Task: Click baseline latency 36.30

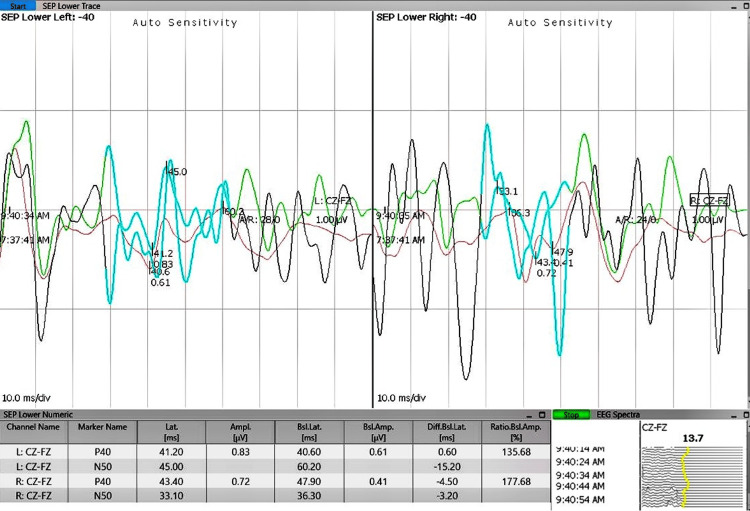Action: pyautogui.click(x=309, y=496)
